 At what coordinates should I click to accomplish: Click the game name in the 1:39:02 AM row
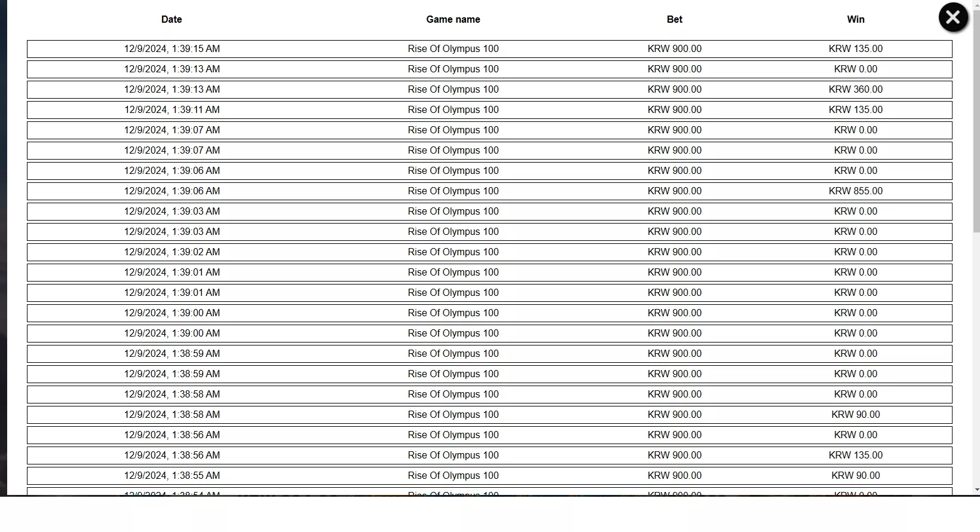coord(453,252)
